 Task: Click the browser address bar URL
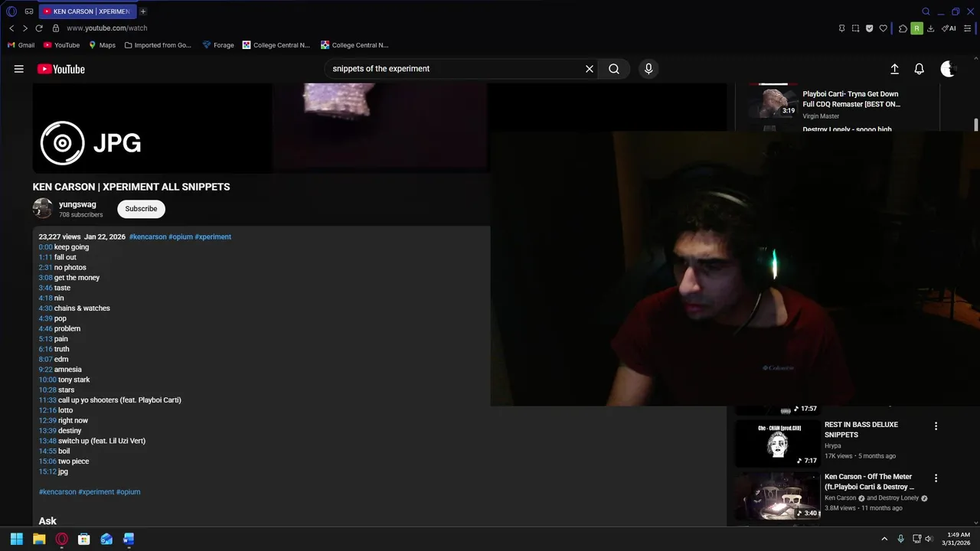[106, 28]
